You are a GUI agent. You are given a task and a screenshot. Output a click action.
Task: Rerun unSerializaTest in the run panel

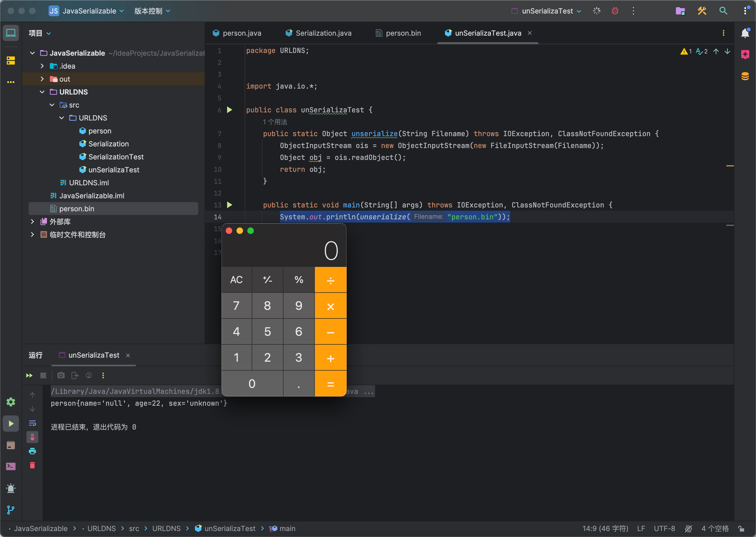[29, 375]
